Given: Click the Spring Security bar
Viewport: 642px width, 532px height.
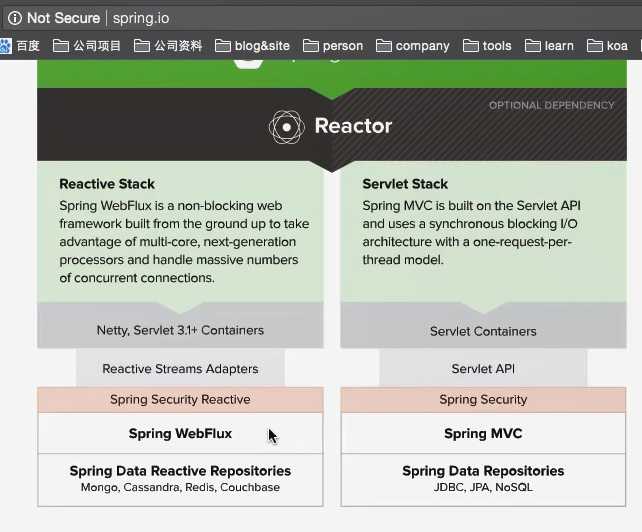Looking at the screenshot, I should point(483,399).
